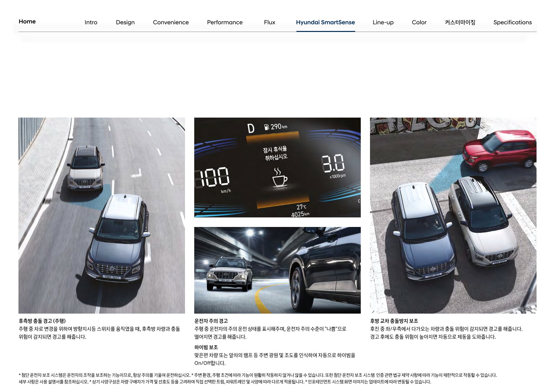
Task: Open the 커스터마이징 tab
Action: click(x=460, y=22)
